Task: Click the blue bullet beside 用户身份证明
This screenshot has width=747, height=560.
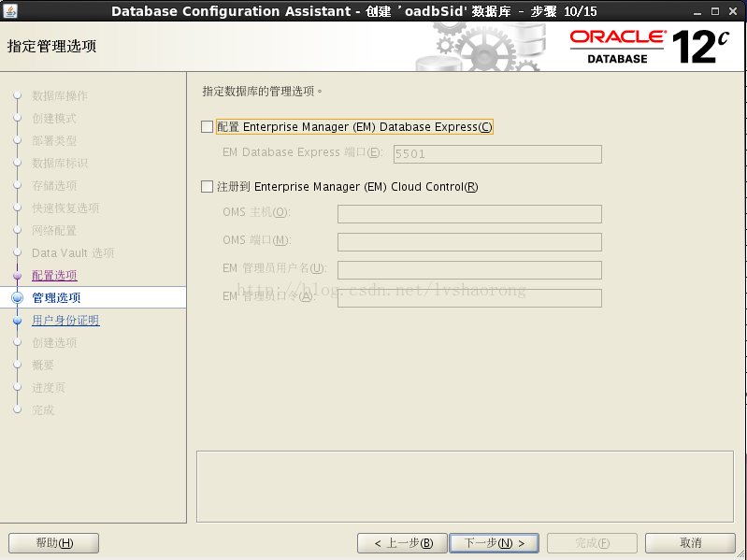Action: coord(17,320)
